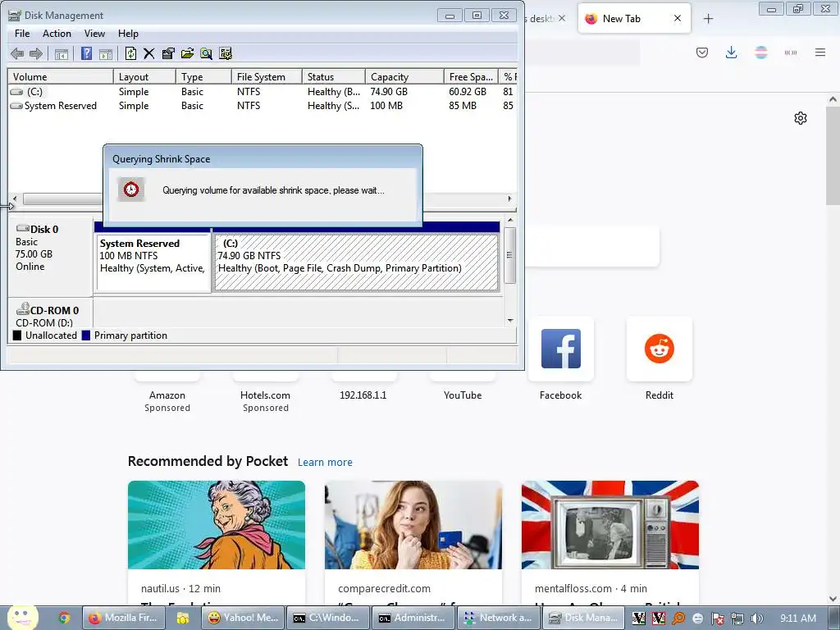Click the Action Center flag tray icon
Image resolution: width=840 pixels, height=630 pixels.
tap(717, 619)
